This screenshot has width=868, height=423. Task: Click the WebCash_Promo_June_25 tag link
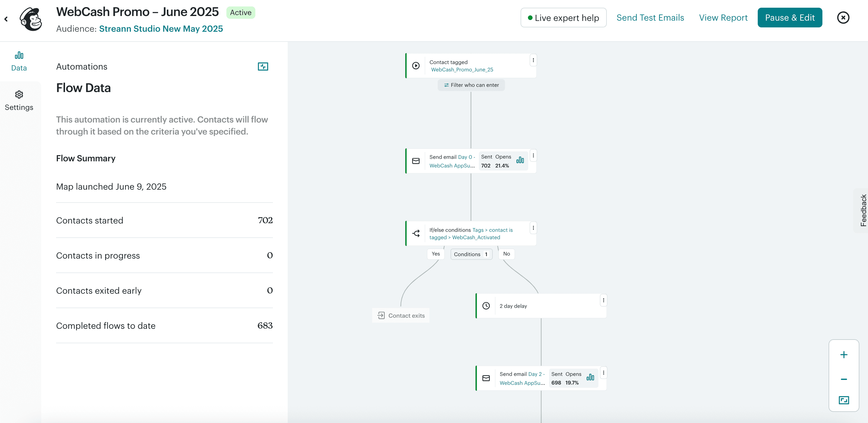(x=462, y=70)
